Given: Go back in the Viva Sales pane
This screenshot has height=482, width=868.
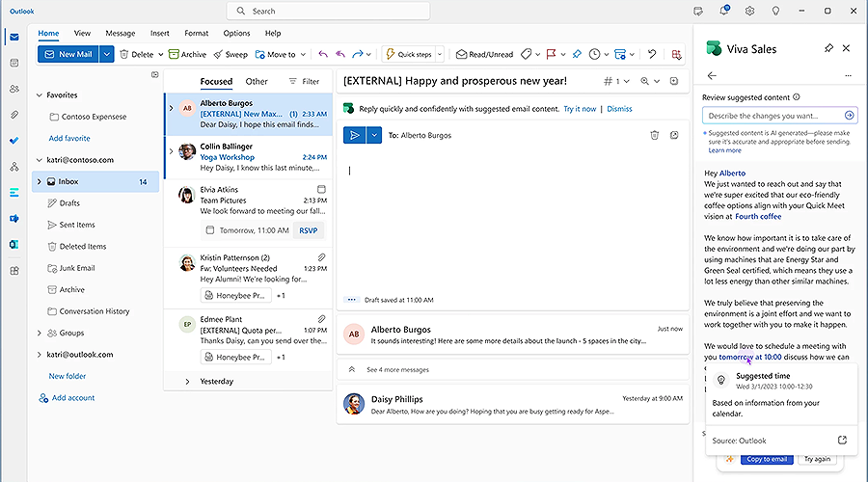Looking at the screenshot, I should [x=712, y=75].
